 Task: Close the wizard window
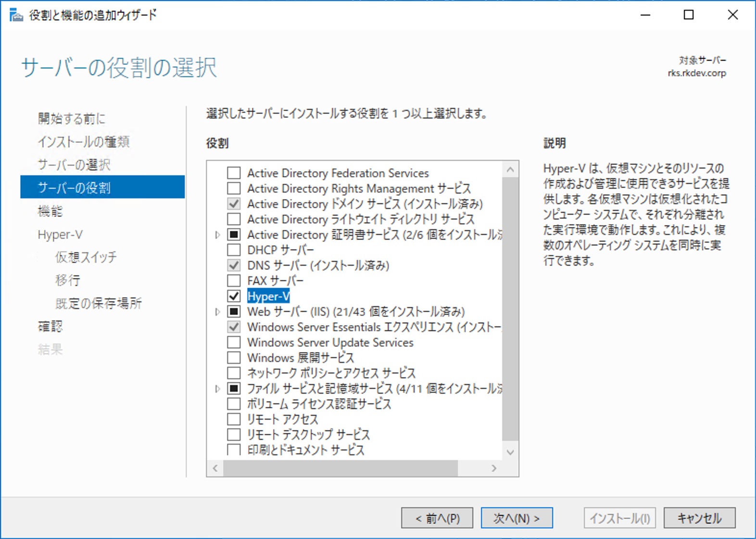click(733, 15)
